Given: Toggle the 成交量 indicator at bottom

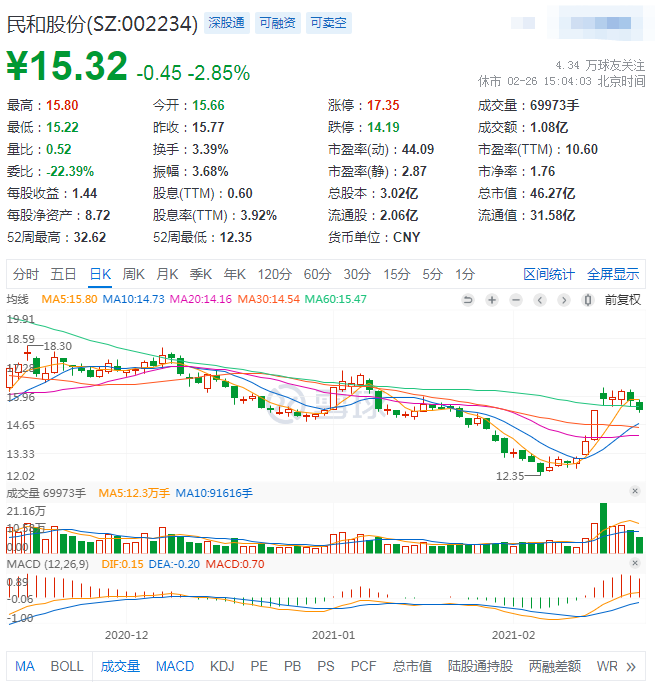Looking at the screenshot, I should tap(120, 667).
